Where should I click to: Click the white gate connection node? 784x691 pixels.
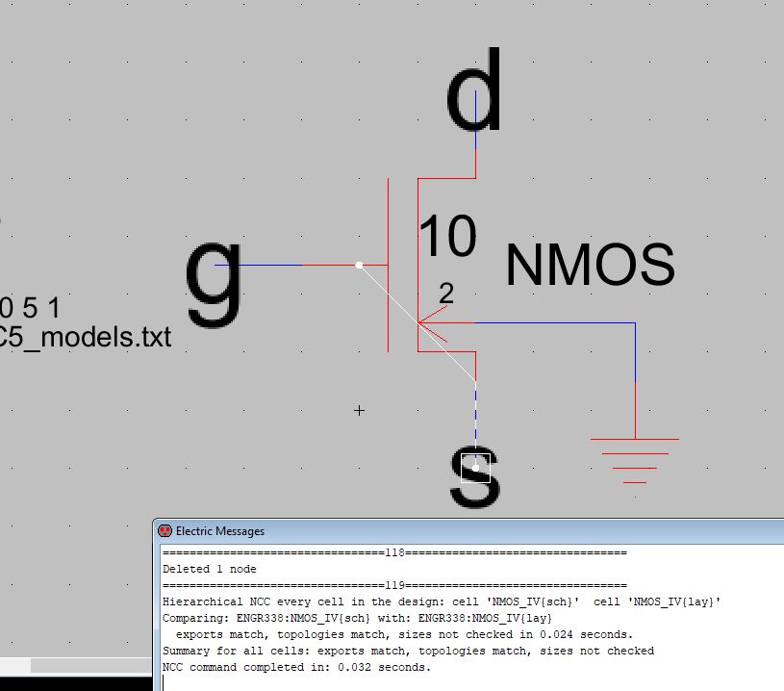tap(359, 265)
